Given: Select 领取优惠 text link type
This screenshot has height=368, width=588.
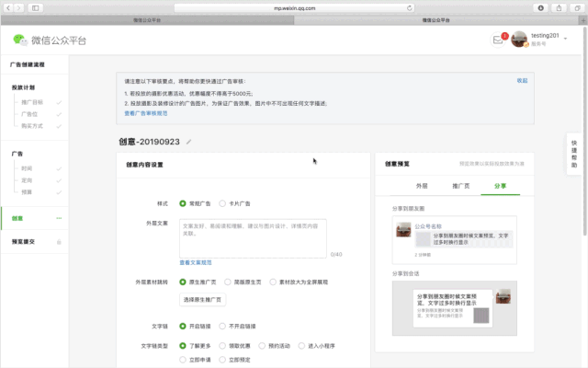Looking at the screenshot, I should (x=222, y=346).
